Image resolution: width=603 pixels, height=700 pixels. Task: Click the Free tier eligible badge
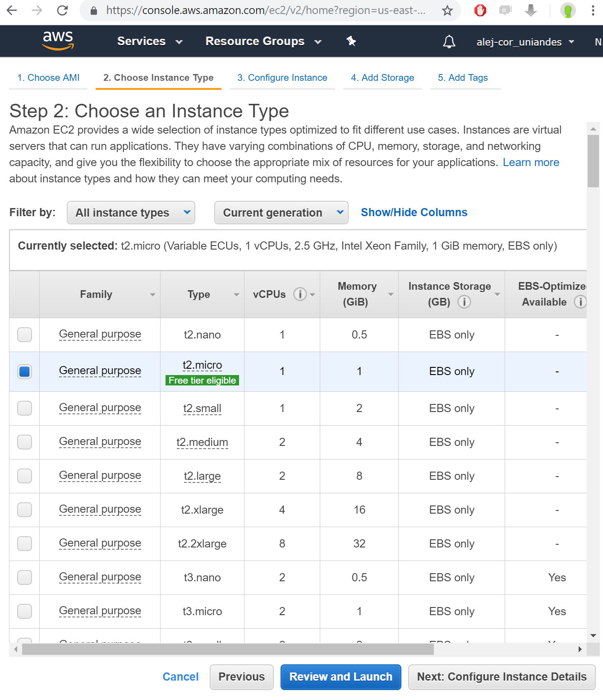point(202,380)
